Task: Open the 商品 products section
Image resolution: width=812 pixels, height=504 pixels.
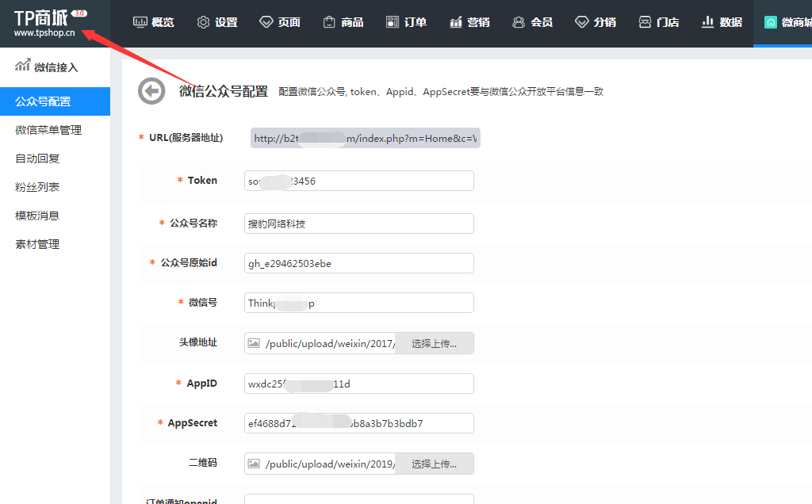Action: tap(343, 22)
